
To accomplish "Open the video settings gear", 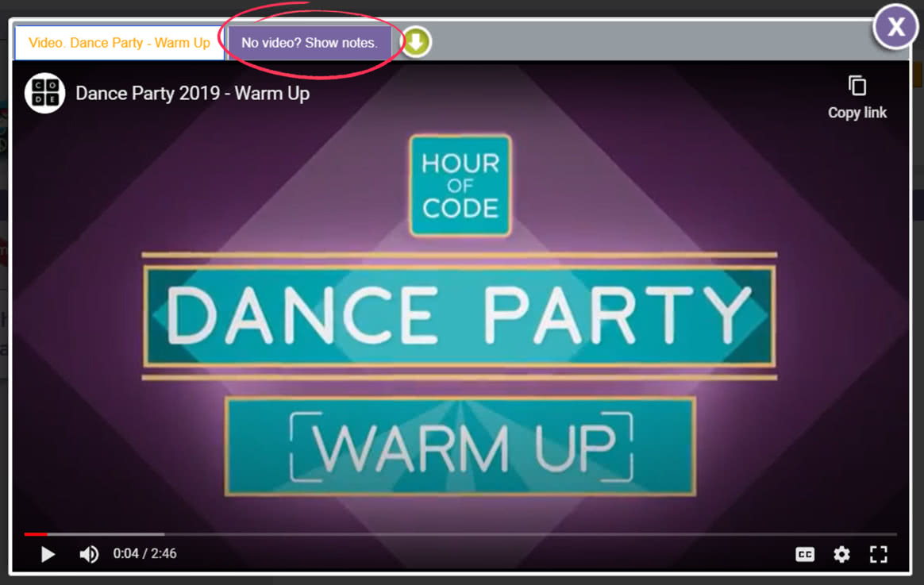I will coord(841,554).
